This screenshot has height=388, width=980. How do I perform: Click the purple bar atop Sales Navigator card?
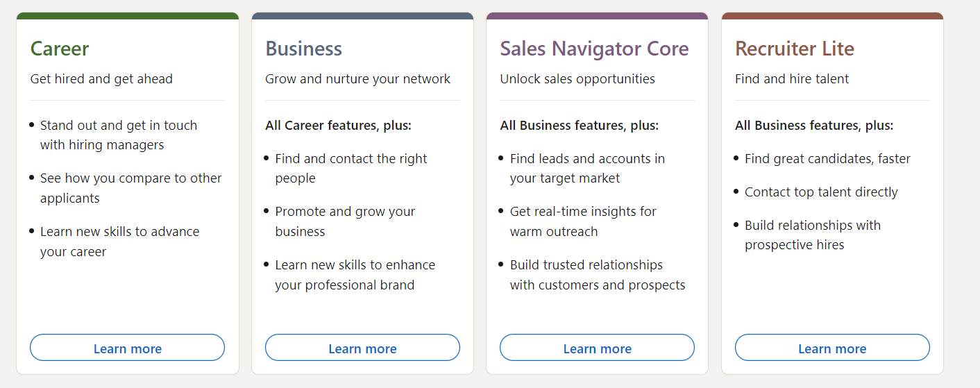[x=597, y=15]
